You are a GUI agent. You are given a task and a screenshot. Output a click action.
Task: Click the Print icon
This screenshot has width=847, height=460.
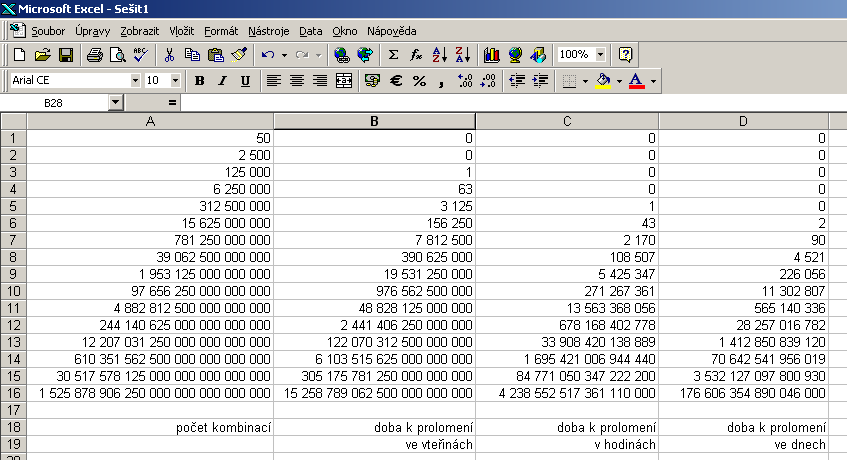click(95, 55)
